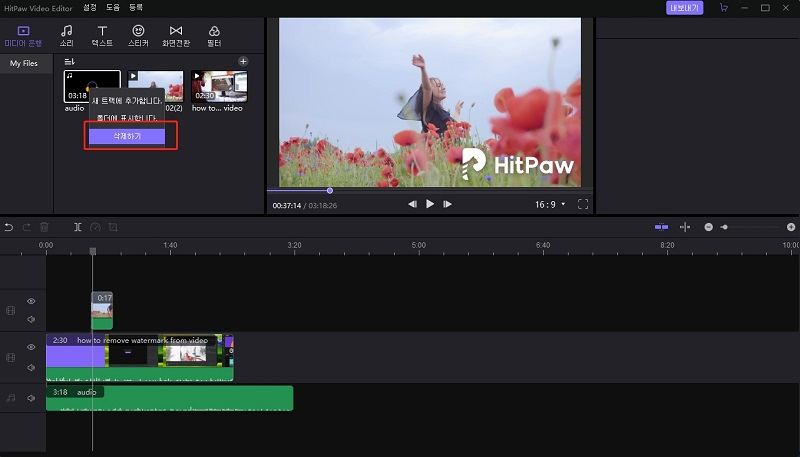
Task: Mute the audio track speaker icon
Action: point(31,398)
